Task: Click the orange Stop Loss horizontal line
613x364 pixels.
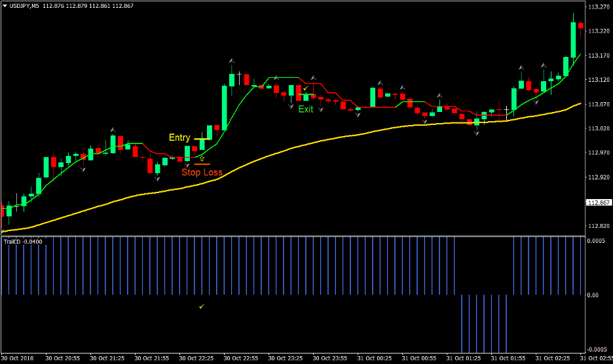Action: click(x=202, y=164)
